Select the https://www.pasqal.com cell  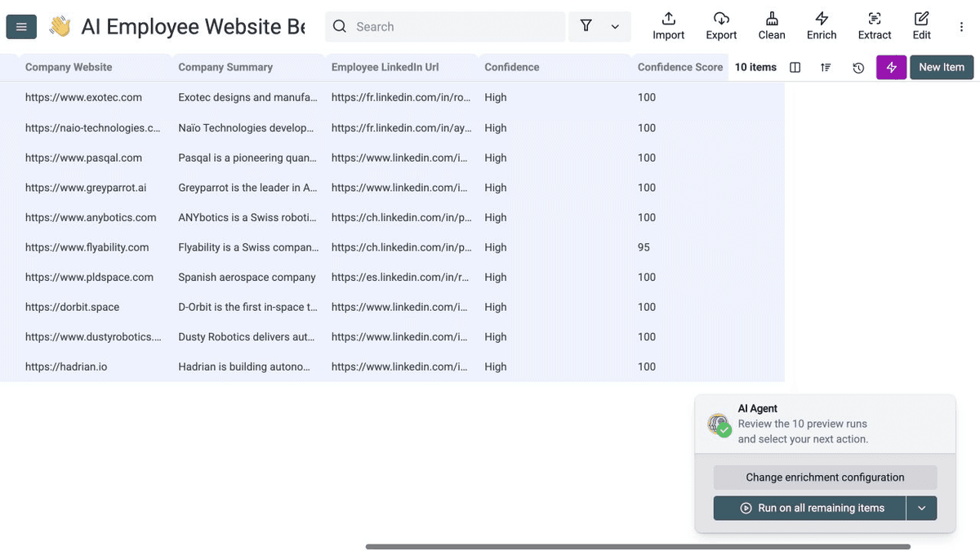point(83,158)
